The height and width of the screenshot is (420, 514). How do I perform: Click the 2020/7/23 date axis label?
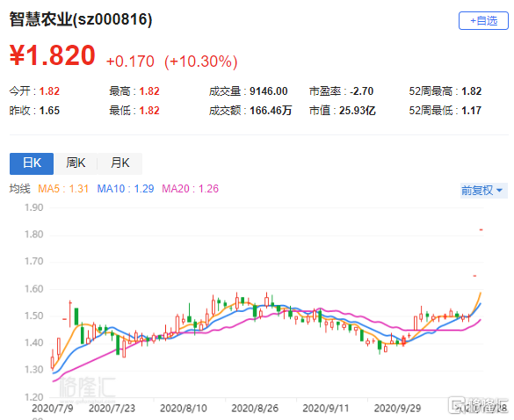pyautogui.click(x=112, y=409)
